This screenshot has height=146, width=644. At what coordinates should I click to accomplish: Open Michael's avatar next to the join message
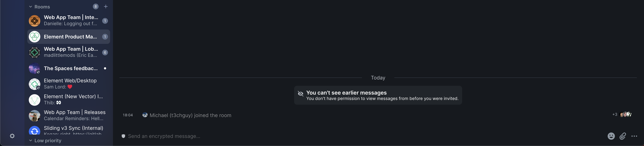[145, 115]
